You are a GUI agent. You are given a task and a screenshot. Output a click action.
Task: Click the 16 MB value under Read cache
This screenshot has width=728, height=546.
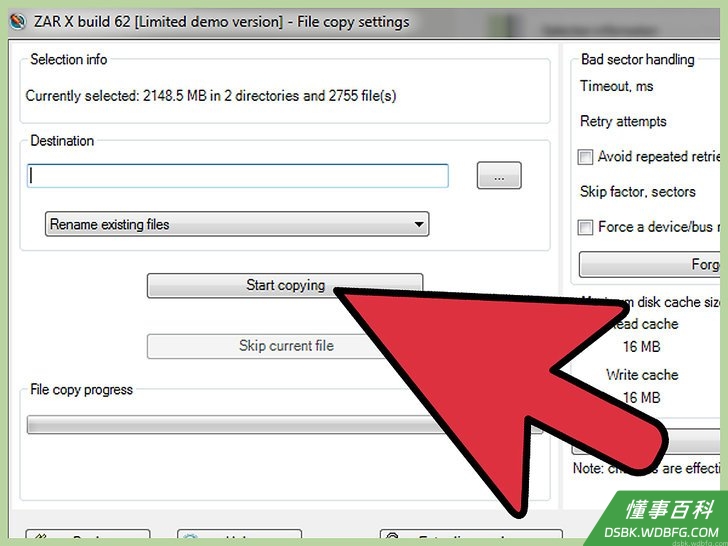coord(642,346)
